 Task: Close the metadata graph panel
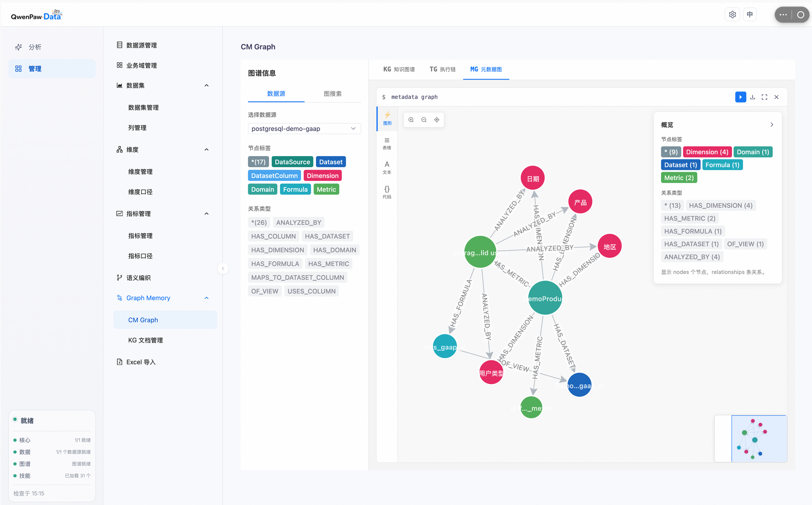pyautogui.click(x=776, y=97)
